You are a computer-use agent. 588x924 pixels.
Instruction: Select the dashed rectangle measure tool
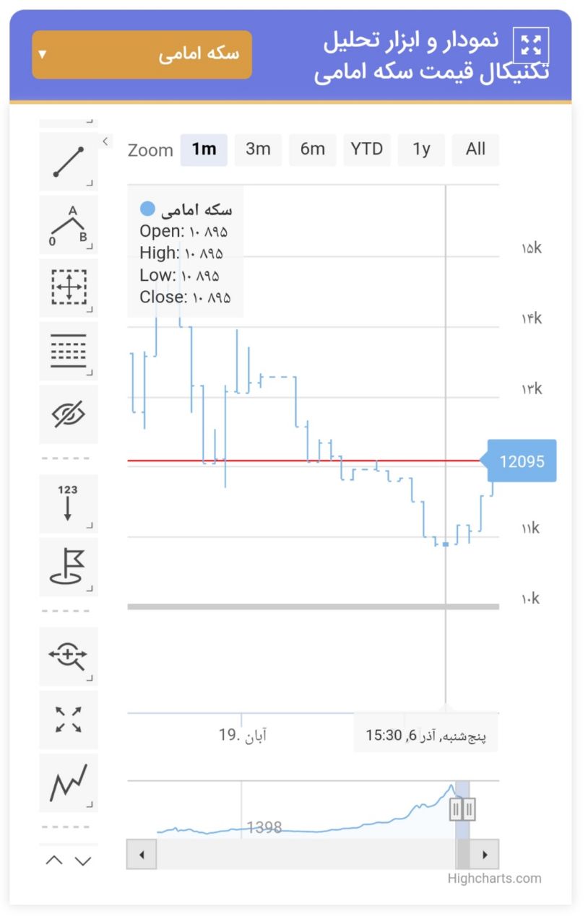(x=69, y=288)
